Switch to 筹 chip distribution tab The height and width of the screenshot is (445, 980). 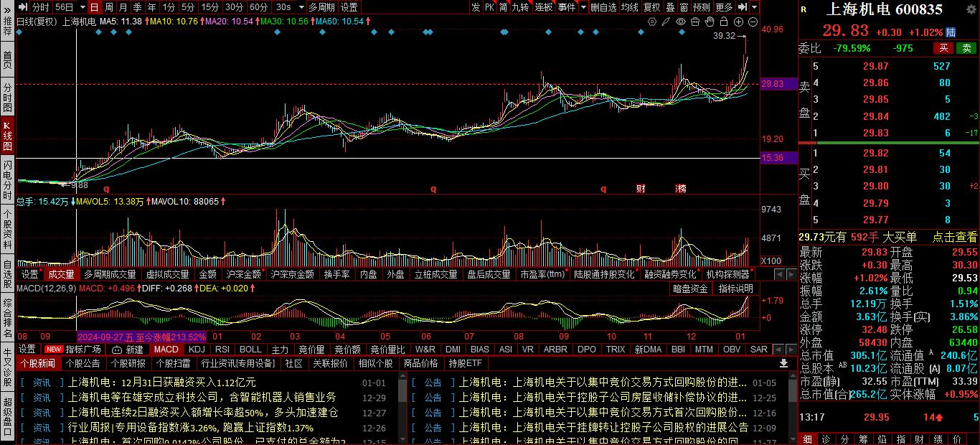862,439
